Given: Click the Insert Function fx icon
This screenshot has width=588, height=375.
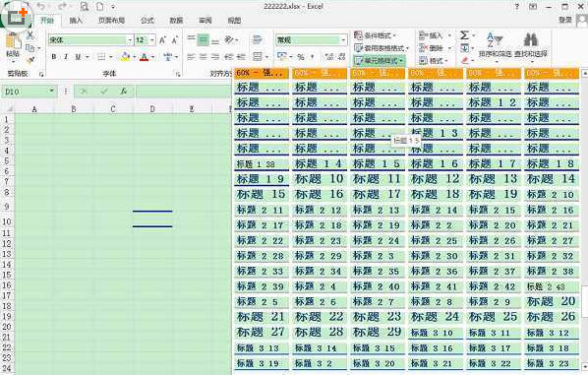Looking at the screenshot, I should click(124, 92).
